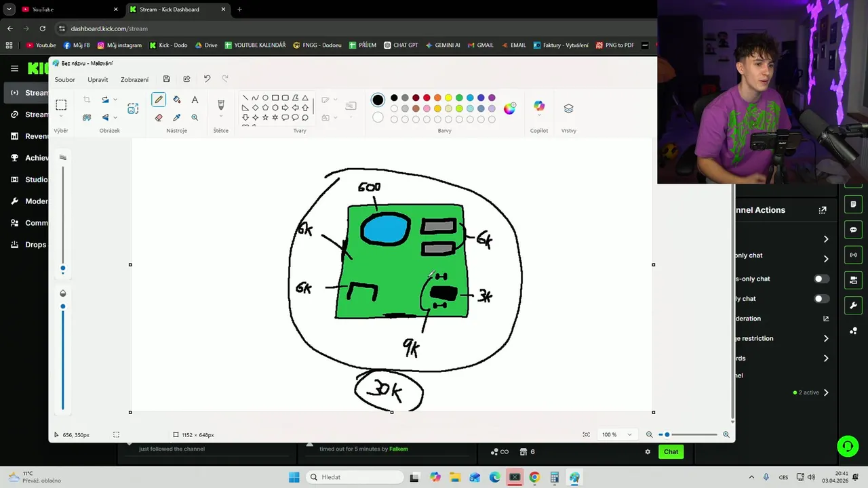Click the Share icon in Paint

pos(186,79)
